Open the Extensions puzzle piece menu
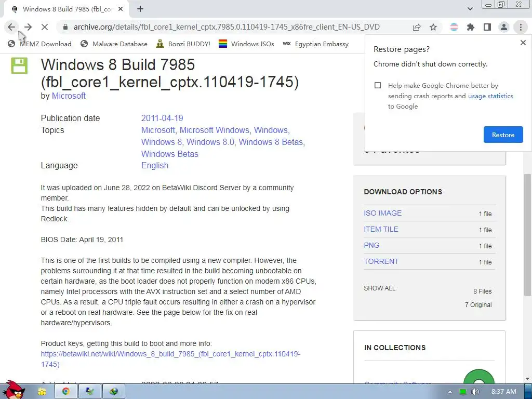 pos(471,27)
